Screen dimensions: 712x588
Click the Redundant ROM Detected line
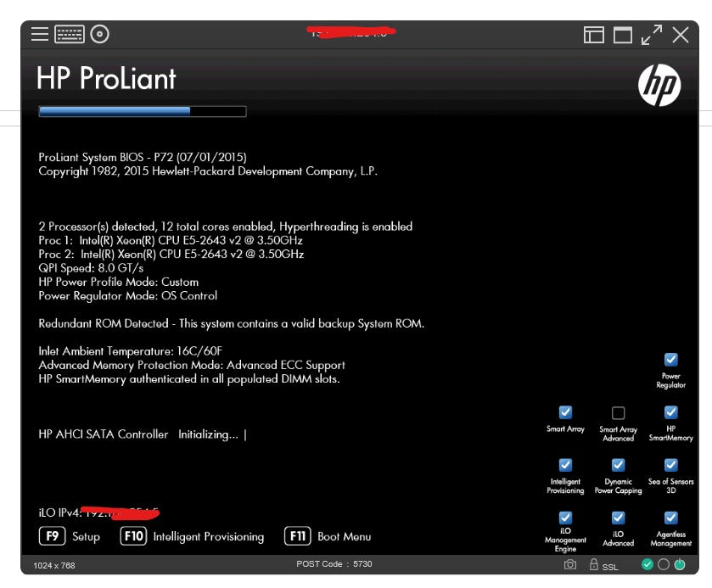click(232, 323)
